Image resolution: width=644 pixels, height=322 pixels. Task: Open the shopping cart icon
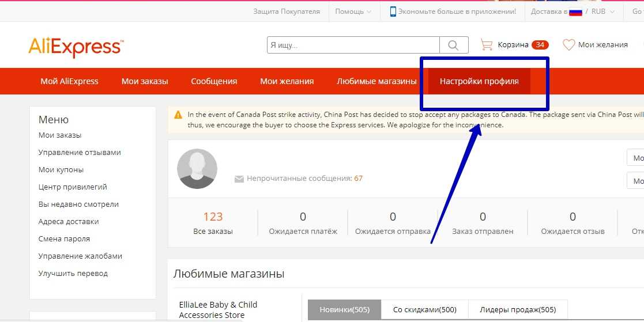coord(487,44)
